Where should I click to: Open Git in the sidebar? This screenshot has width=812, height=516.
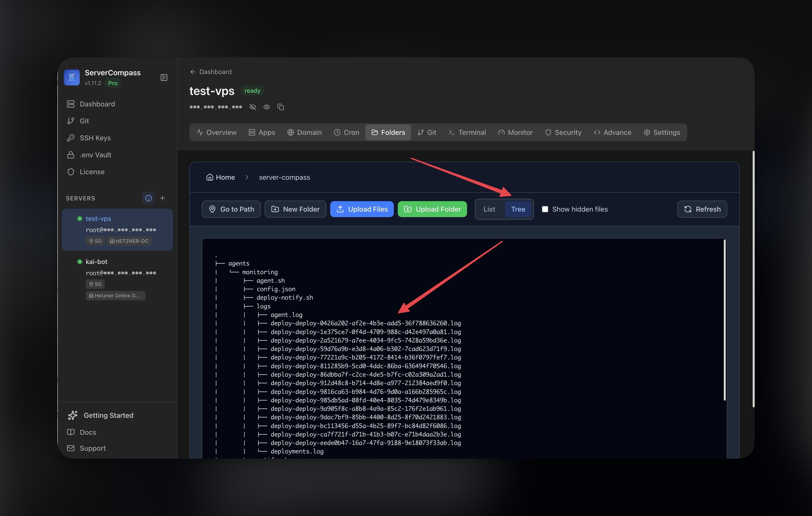point(117,121)
